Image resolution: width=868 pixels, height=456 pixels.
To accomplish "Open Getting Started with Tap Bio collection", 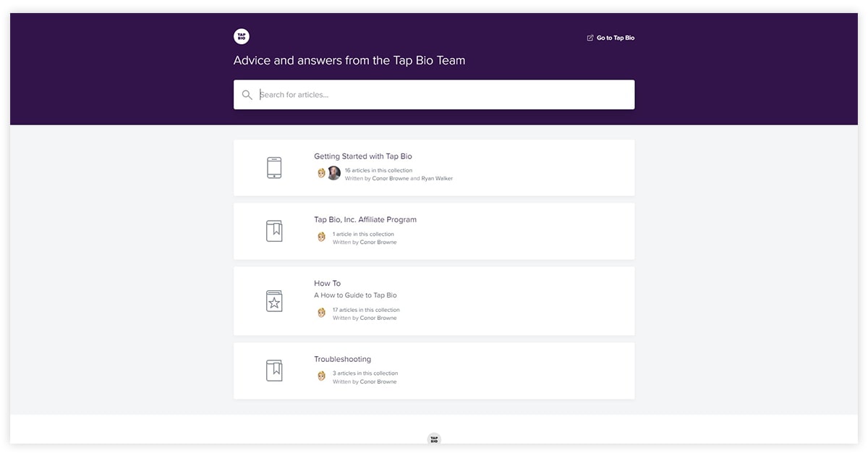I will coord(363,156).
